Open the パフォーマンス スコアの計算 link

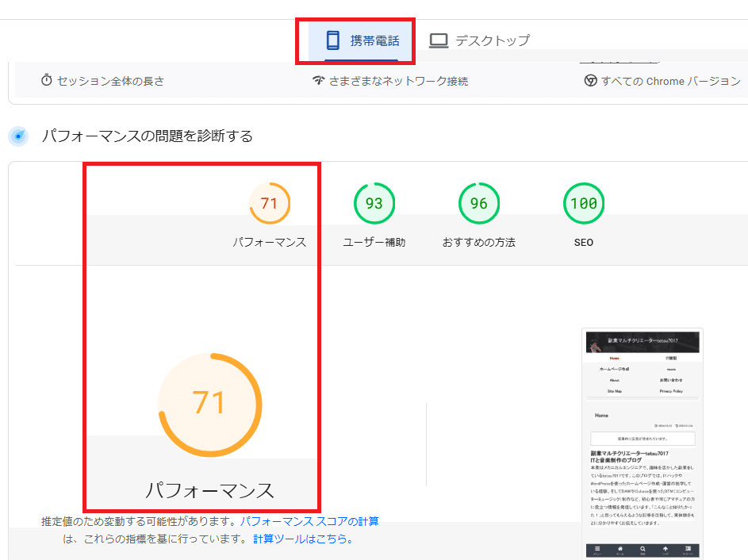[x=310, y=520]
